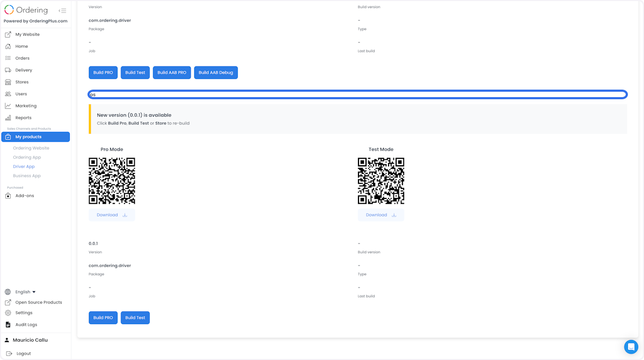Click "0.0.1" version value

(93, 244)
